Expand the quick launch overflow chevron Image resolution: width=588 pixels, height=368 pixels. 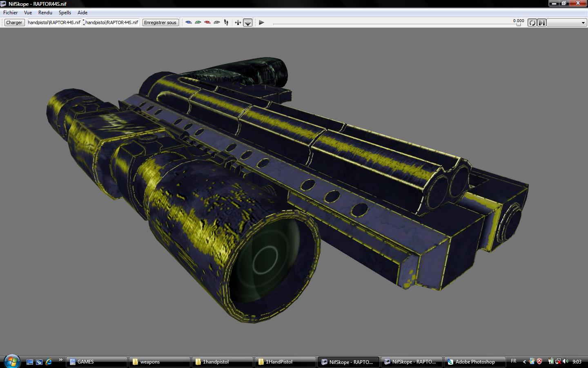point(60,360)
